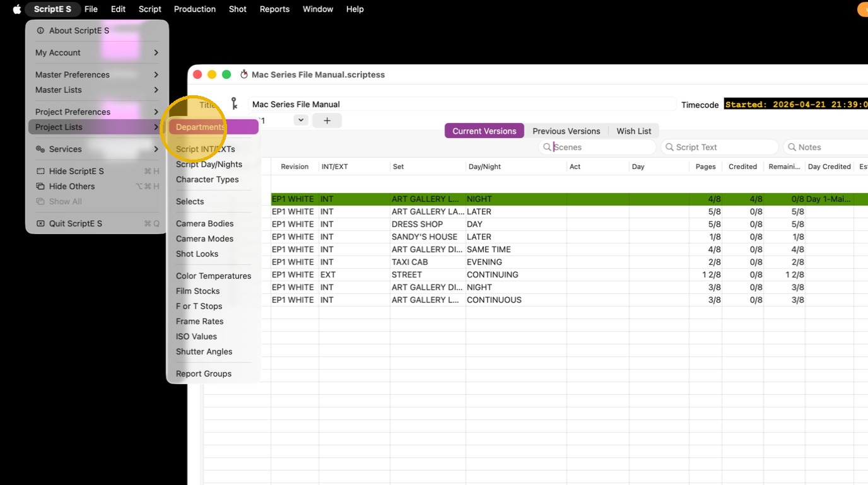The image size is (868, 485).
Task: Open ISO Values list
Action: tap(213, 336)
